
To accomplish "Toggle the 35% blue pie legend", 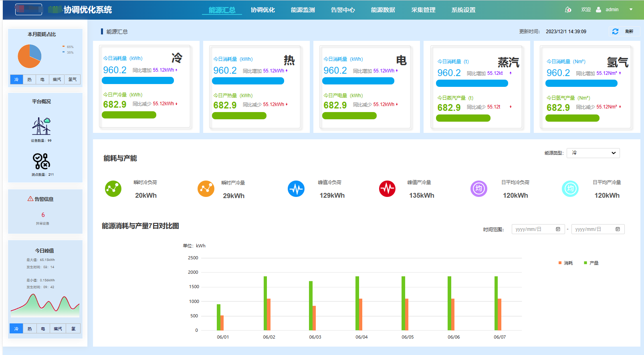I will point(68,52).
